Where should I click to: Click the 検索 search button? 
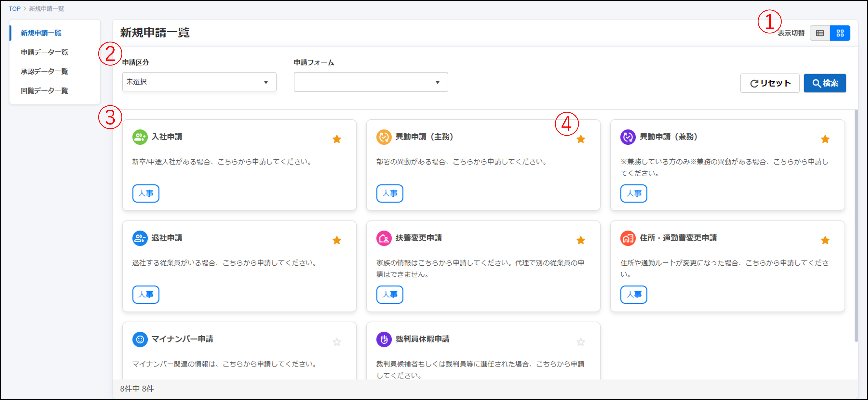(825, 83)
